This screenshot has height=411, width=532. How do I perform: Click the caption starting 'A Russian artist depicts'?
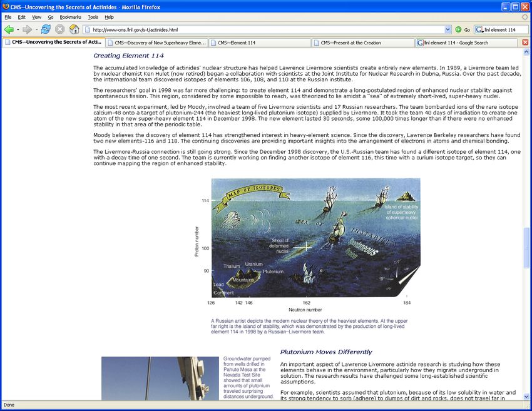click(309, 326)
